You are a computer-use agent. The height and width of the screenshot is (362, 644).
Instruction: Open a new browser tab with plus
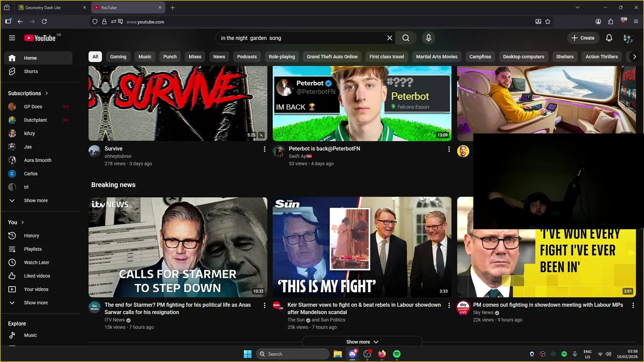click(173, 8)
